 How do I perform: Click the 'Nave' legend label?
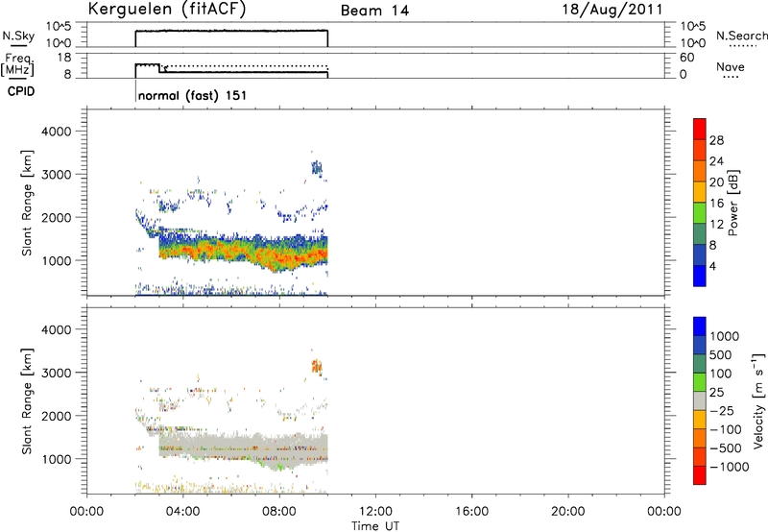pos(731,66)
